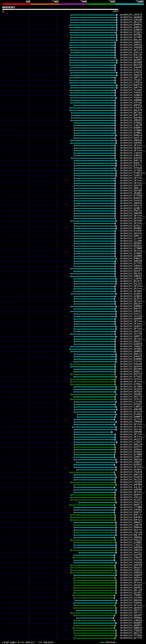Viewport: 146px width, 644px height.
Task: Select label UniRef100_B9GJN0
Action: click(131, 40)
